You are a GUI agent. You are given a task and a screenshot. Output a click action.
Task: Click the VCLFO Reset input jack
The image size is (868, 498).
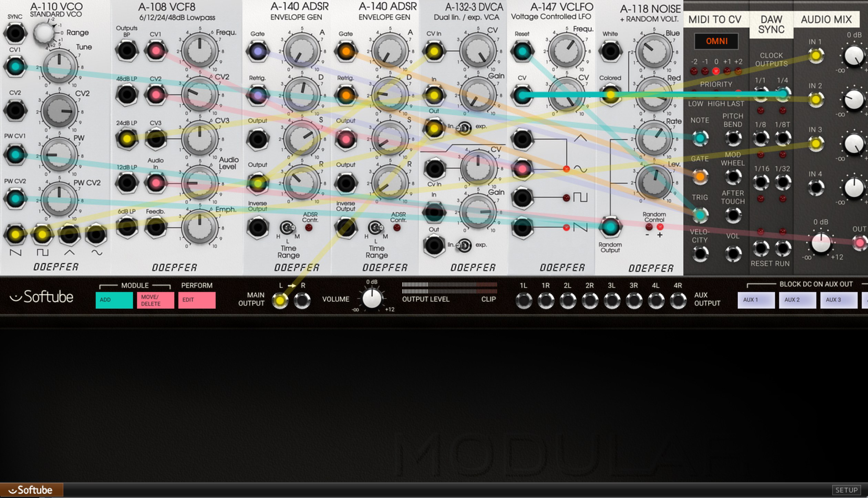pos(522,51)
